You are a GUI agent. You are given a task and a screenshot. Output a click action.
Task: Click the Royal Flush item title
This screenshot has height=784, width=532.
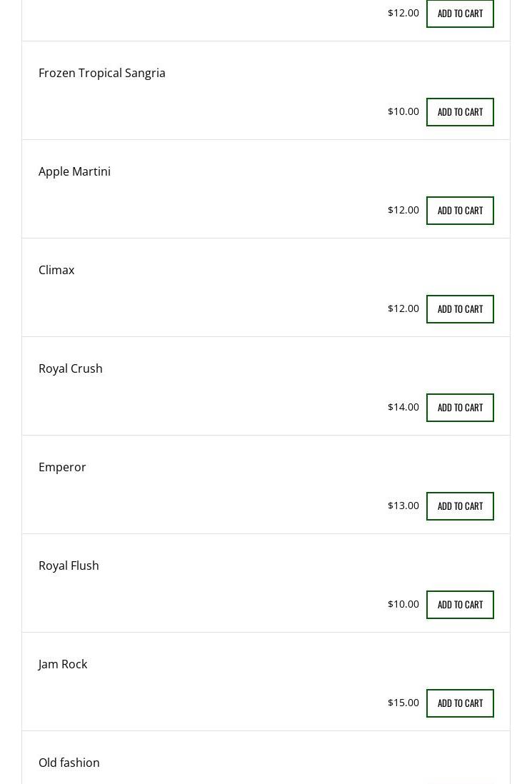click(69, 566)
